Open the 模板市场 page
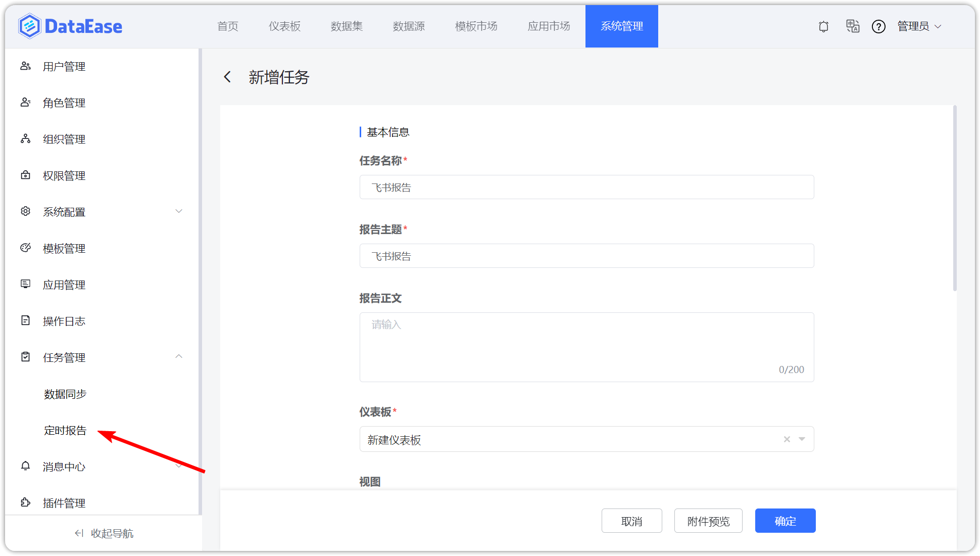 tap(476, 26)
